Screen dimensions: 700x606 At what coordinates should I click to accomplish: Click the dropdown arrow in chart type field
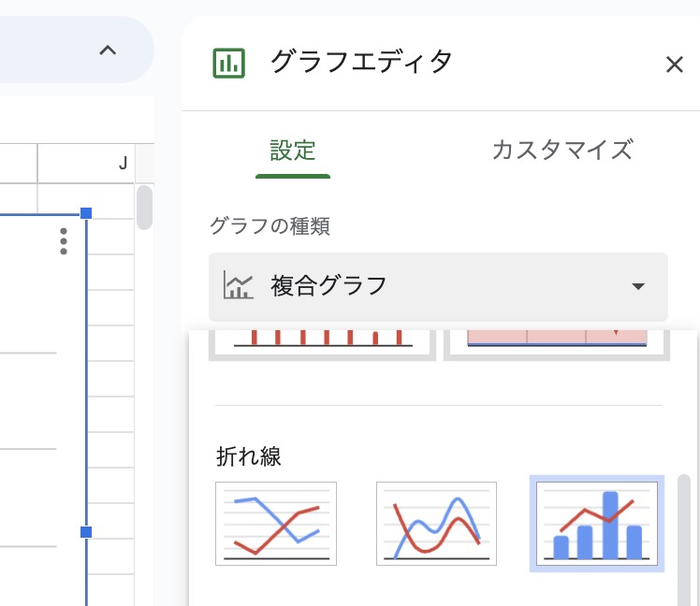click(638, 286)
